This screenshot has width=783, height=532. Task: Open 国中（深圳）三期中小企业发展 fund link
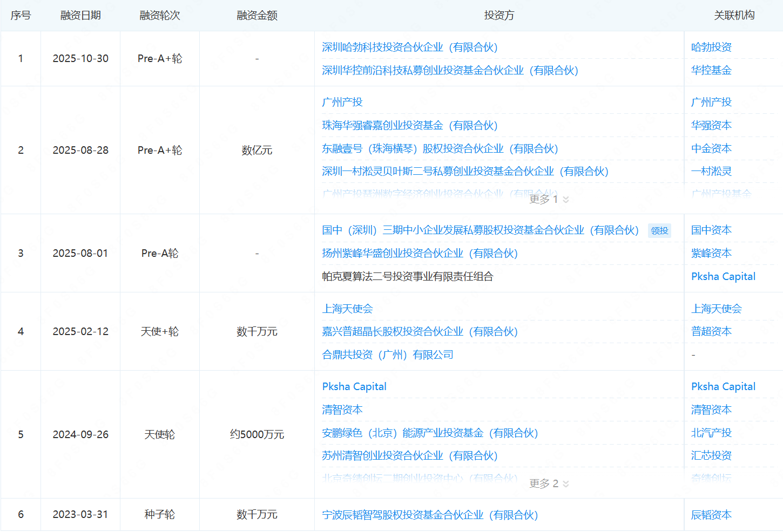[480, 230]
